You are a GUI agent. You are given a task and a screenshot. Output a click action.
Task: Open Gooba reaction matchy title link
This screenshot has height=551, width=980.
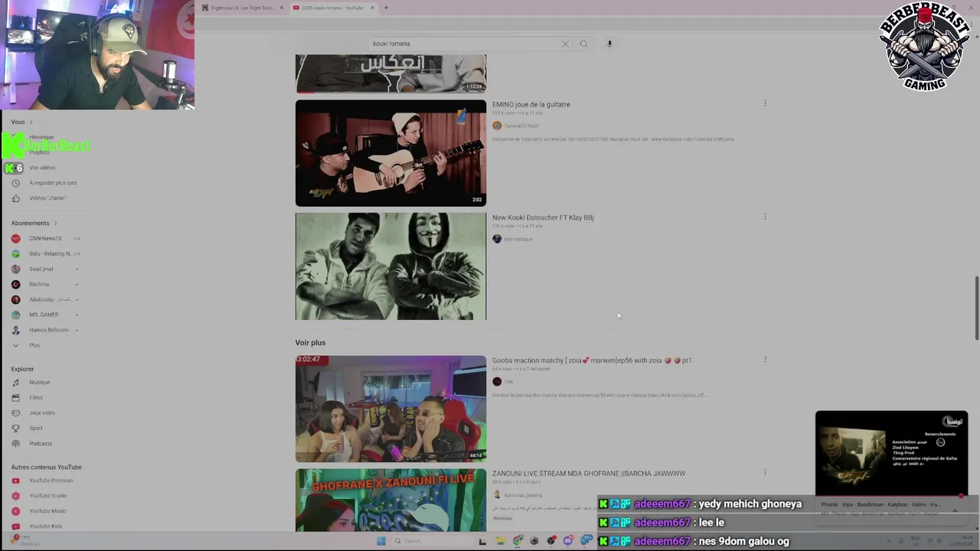coord(592,360)
